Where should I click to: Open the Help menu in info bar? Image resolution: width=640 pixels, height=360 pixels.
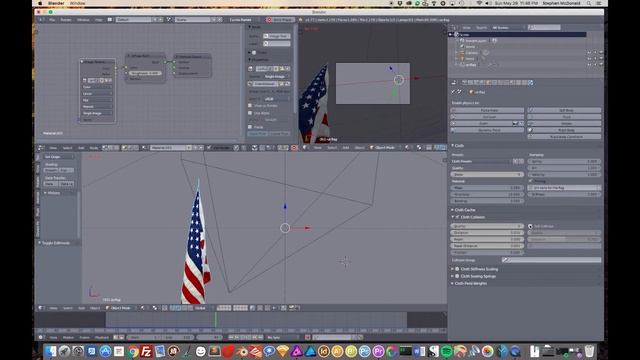(98, 20)
